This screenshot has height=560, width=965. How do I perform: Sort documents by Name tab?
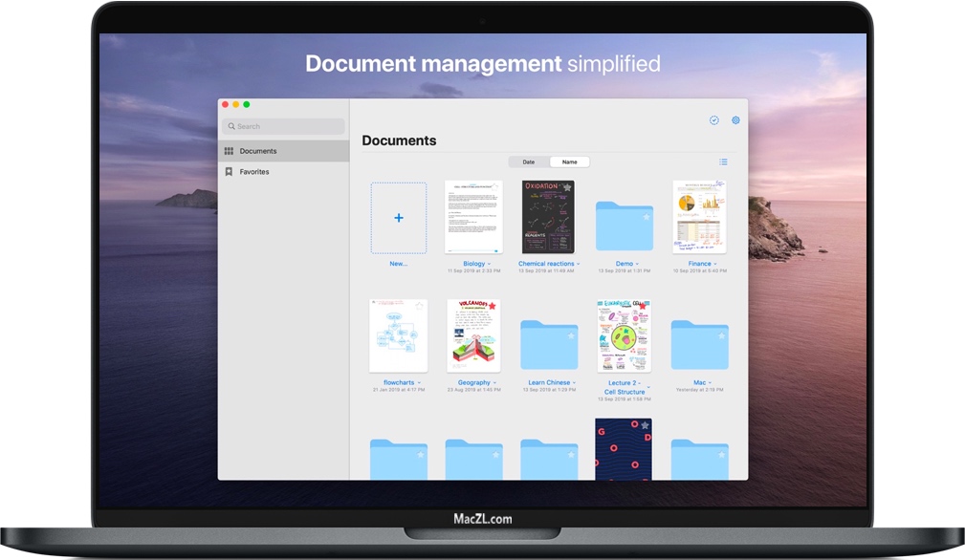click(x=569, y=162)
